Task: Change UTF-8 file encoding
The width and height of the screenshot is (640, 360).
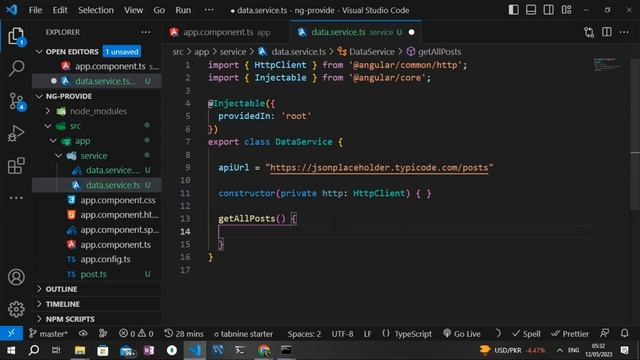Action: tap(342, 333)
